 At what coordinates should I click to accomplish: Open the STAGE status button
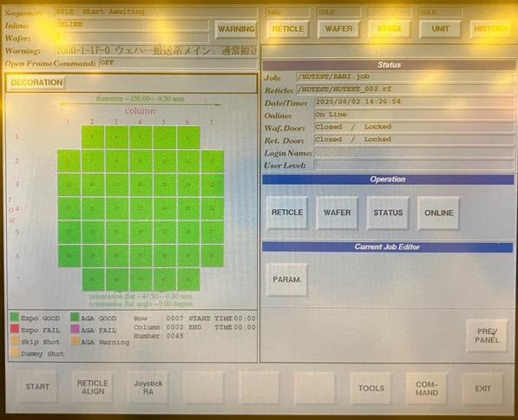point(390,30)
